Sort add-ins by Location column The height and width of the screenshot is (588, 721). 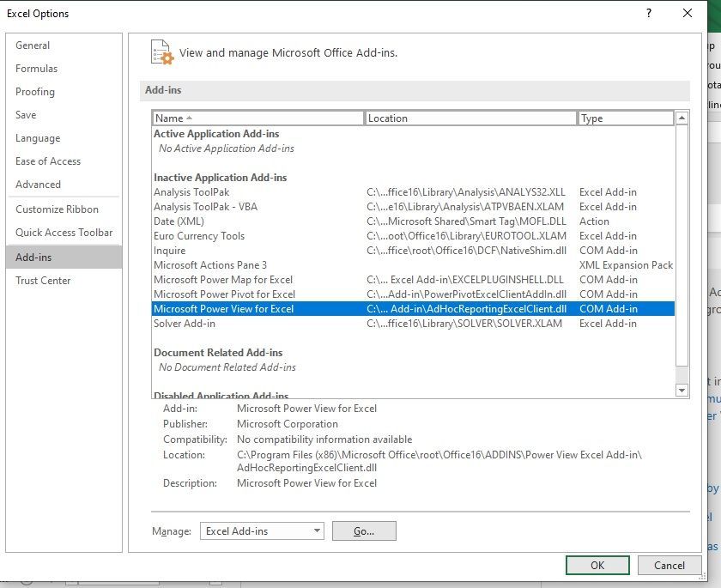(x=470, y=118)
